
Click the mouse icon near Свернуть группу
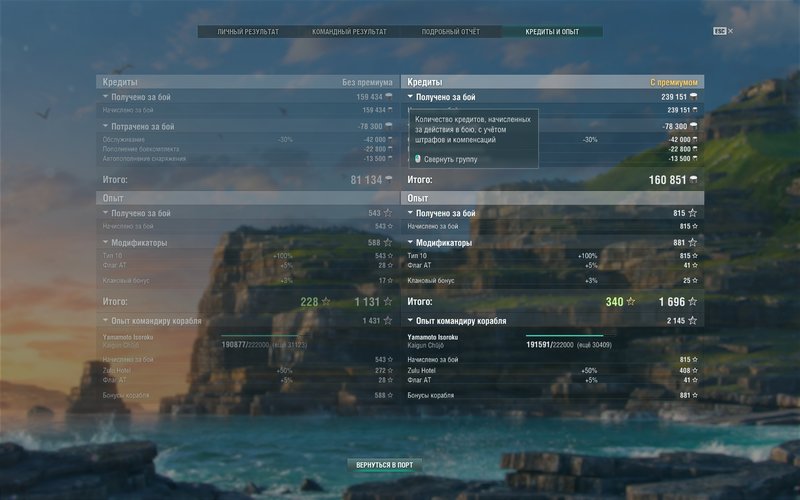click(418, 158)
